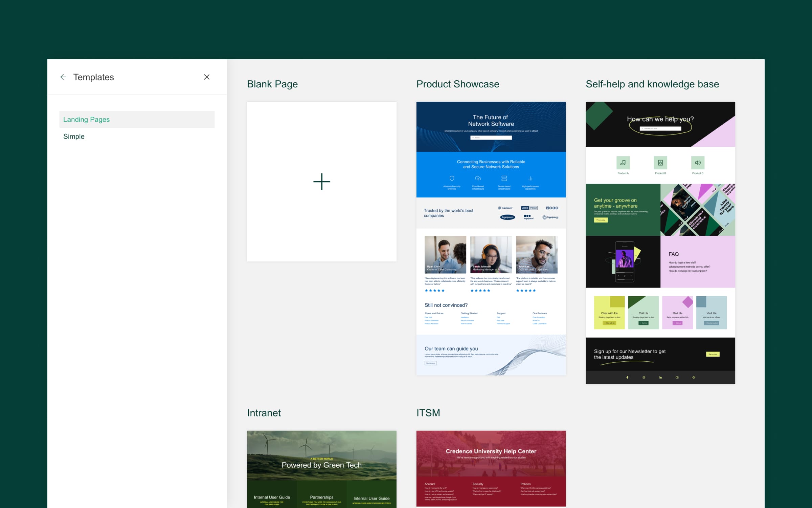Close the Templates panel with X

pos(207,77)
